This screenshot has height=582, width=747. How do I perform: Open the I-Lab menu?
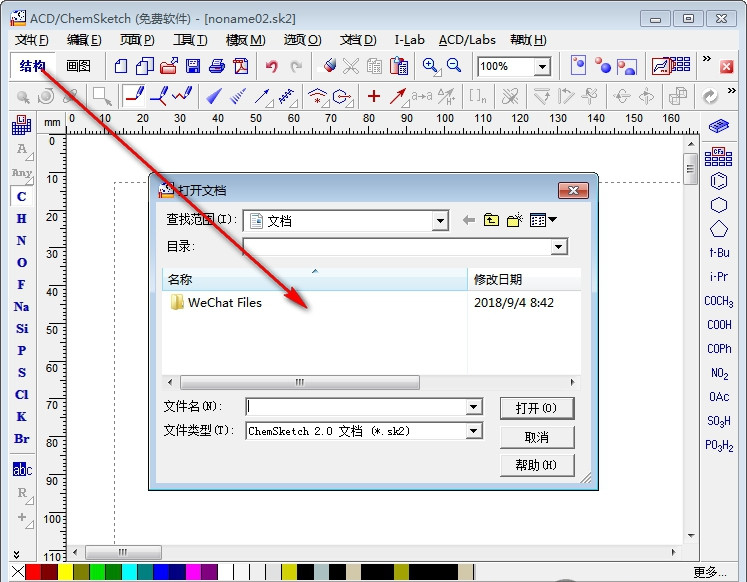pos(410,40)
